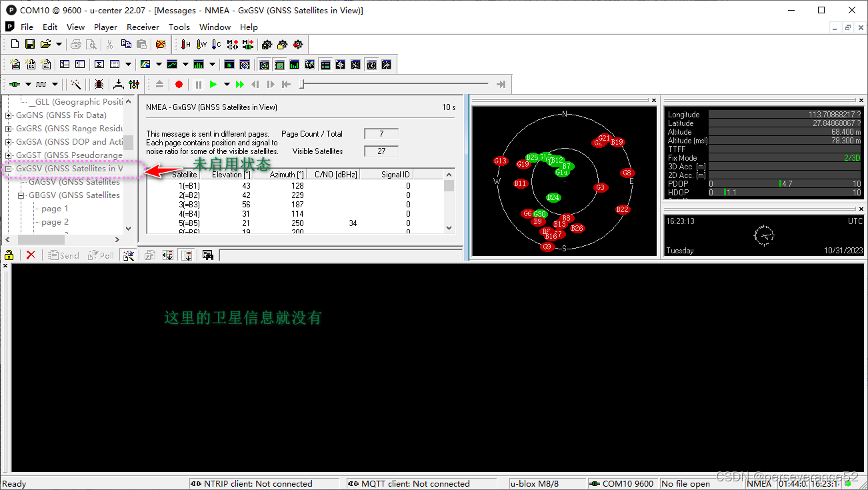Expand the GxGNS tree node

coord(9,115)
